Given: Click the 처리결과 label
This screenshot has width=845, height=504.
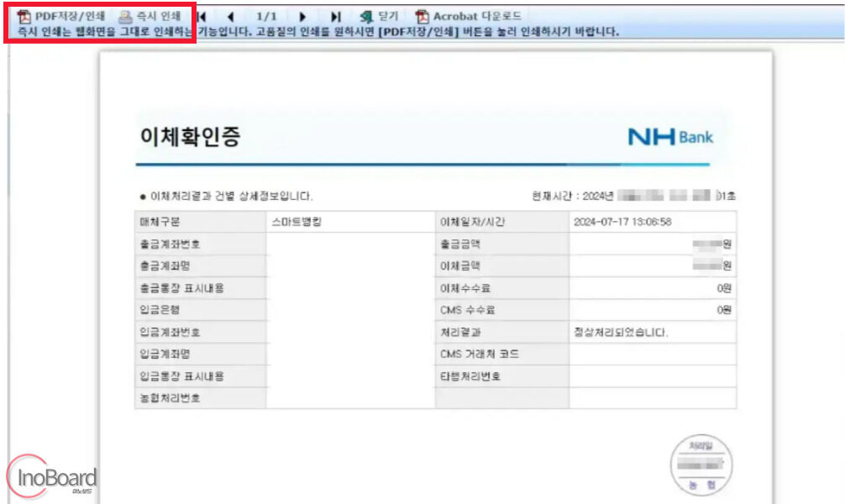Looking at the screenshot, I should tap(459, 332).
